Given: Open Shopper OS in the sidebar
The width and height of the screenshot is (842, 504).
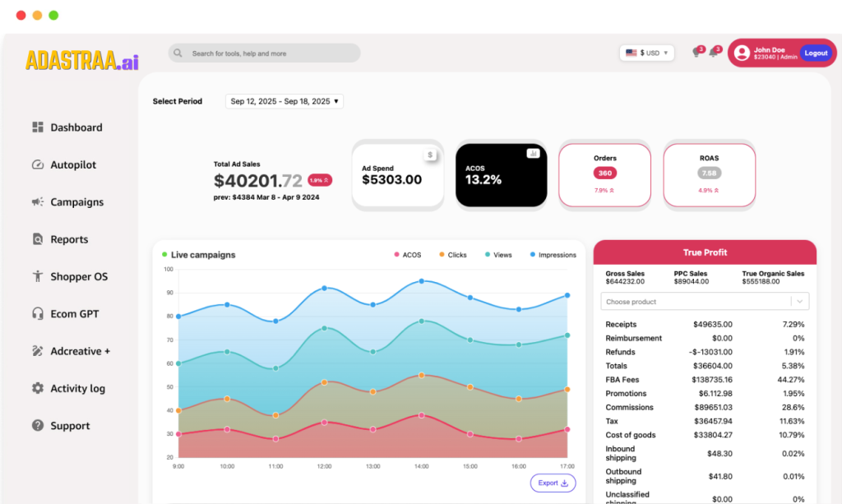Looking at the screenshot, I should 74,276.
